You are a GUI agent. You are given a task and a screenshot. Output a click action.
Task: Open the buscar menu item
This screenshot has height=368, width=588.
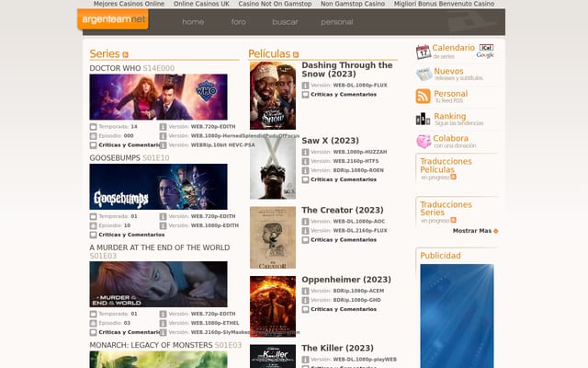click(285, 22)
